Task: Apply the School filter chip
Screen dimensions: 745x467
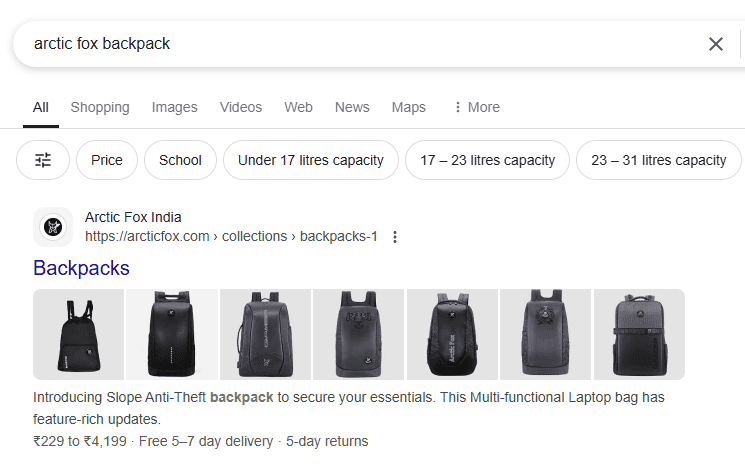Action: pos(180,160)
